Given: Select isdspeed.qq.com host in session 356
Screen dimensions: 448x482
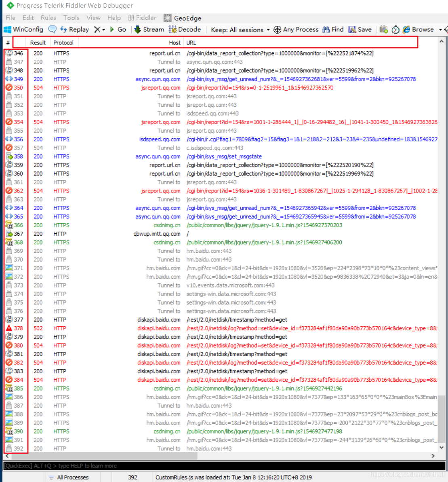Looking at the screenshot, I should click(x=160, y=139).
